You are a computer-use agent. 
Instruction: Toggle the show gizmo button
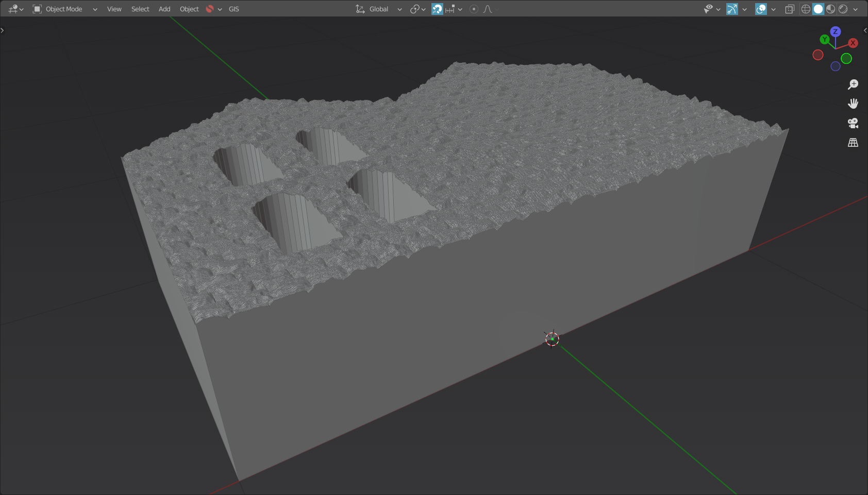(732, 9)
